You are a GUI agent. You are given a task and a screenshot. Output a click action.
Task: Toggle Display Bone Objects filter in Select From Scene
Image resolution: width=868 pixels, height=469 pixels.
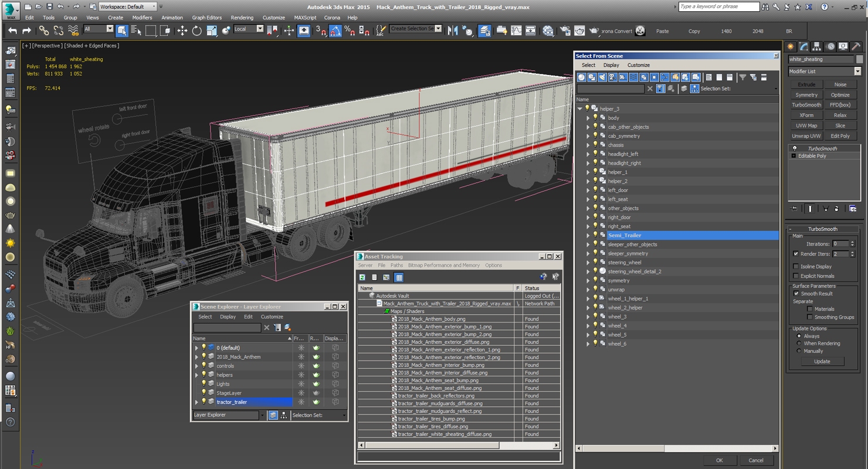[664, 77]
